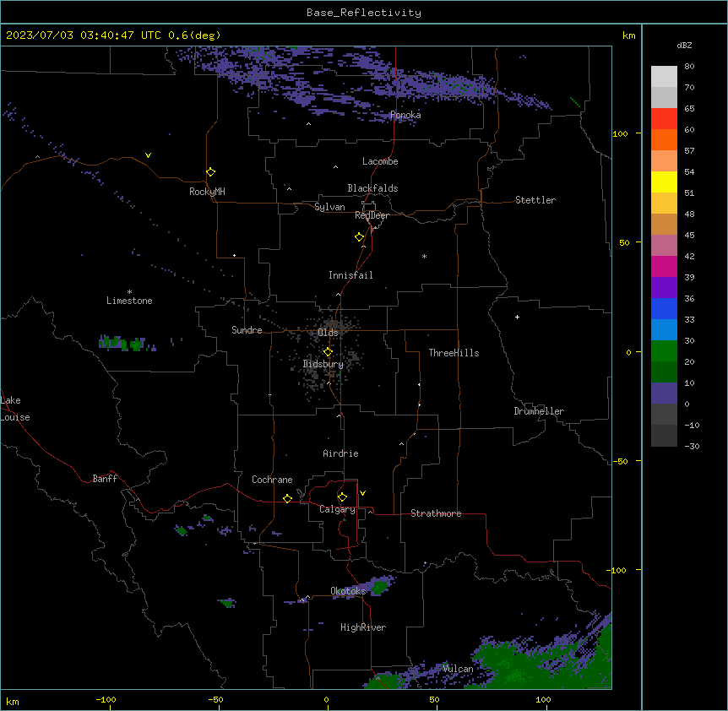Click the Okotoks town label
The image size is (728, 711).
point(348,591)
